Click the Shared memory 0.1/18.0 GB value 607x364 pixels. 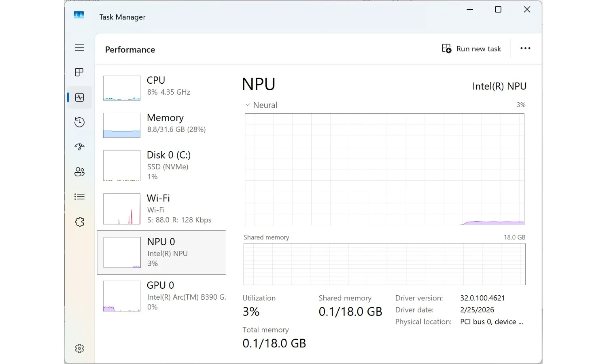(350, 312)
